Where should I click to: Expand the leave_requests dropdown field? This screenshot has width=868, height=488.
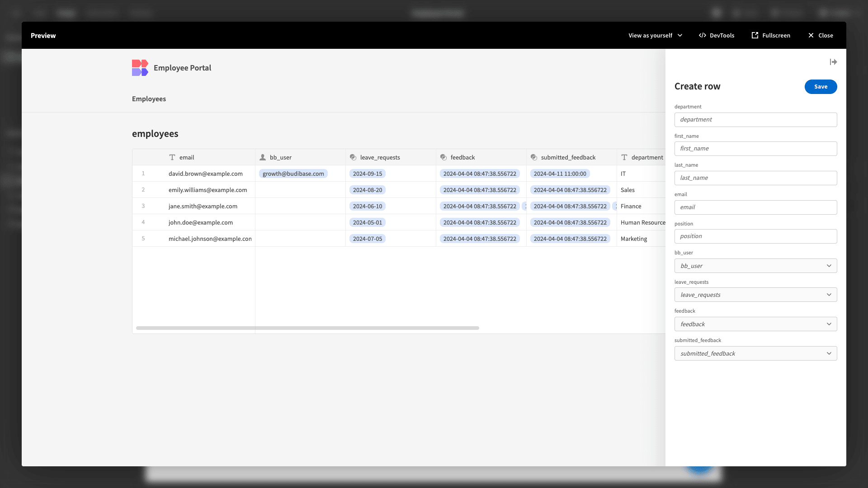755,295
